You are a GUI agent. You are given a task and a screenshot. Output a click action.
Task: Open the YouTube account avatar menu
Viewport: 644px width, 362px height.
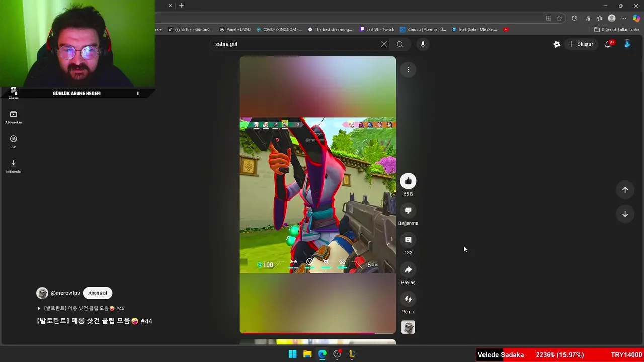point(627,44)
